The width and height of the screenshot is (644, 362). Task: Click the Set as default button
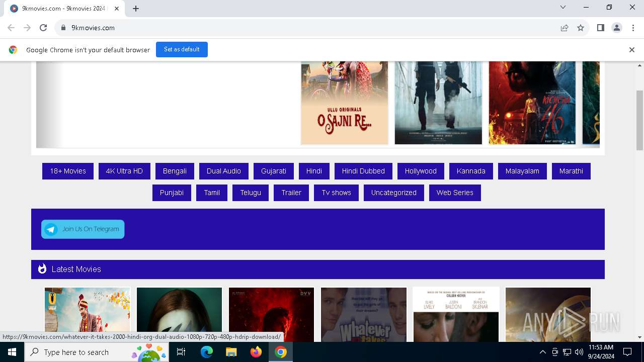(x=182, y=49)
